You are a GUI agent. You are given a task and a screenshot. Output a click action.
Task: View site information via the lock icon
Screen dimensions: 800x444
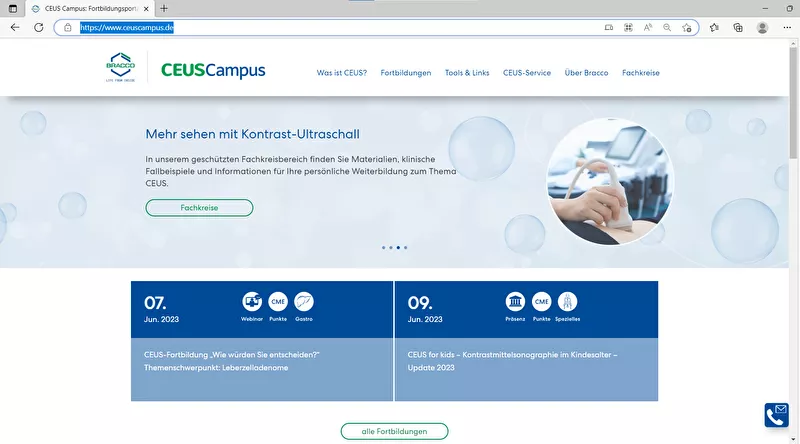pyautogui.click(x=67, y=28)
